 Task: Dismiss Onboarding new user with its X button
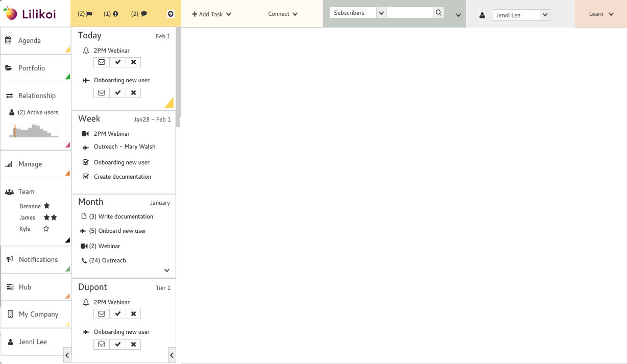click(x=133, y=92)
